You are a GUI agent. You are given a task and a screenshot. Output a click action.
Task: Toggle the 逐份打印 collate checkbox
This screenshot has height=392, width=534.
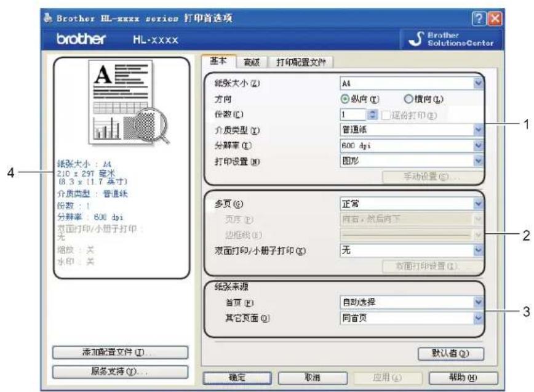coord(386,115)
